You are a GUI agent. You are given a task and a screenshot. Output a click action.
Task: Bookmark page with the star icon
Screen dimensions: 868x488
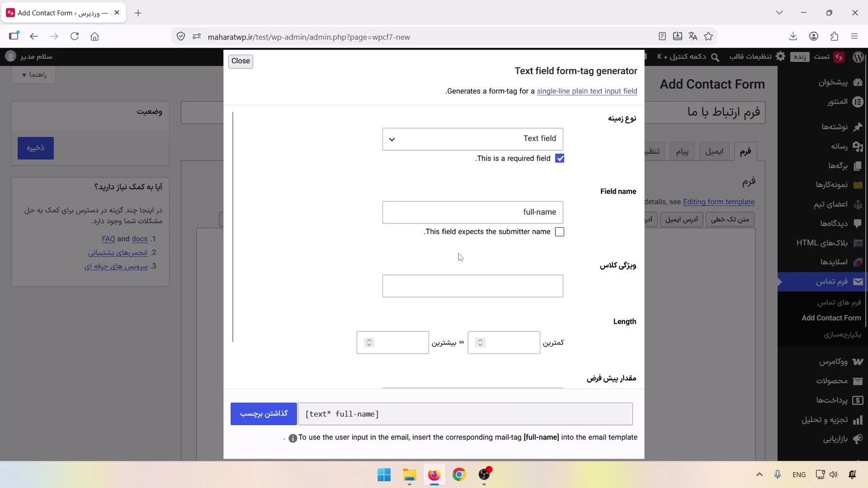tap(709, 36)
